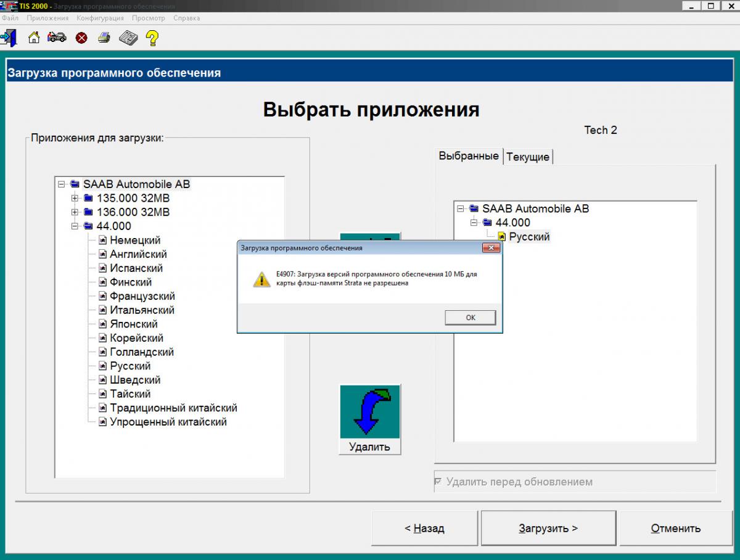Click the Приложения для загрузки label

click(97, 138)
